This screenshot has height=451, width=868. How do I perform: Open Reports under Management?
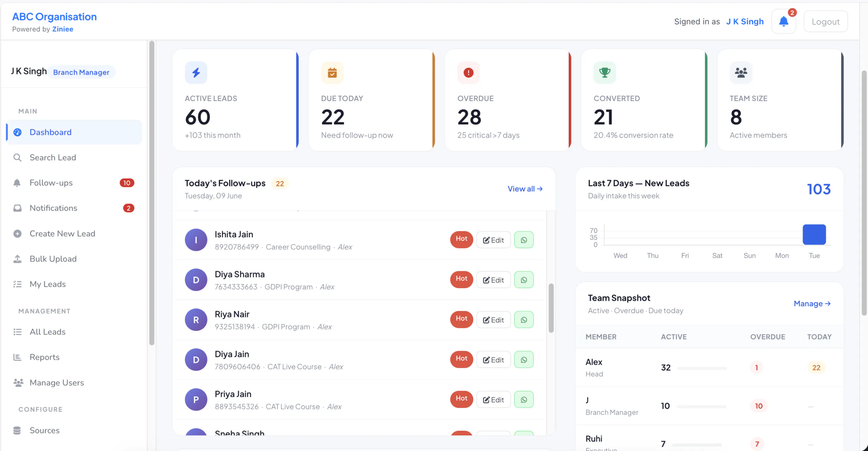click(x=74, y=357)
